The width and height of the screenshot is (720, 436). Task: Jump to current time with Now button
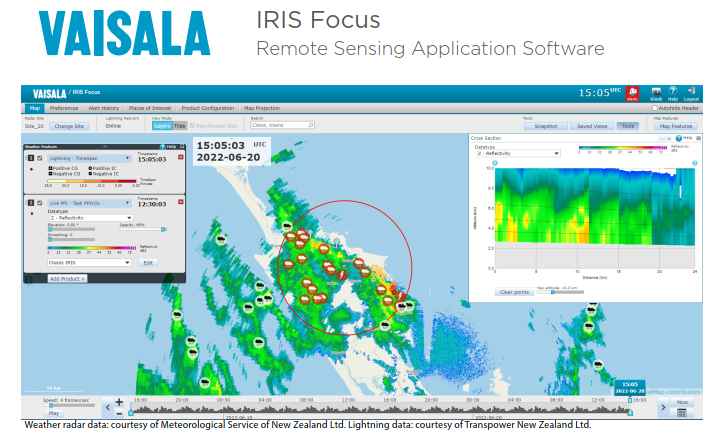coord(682,402)
